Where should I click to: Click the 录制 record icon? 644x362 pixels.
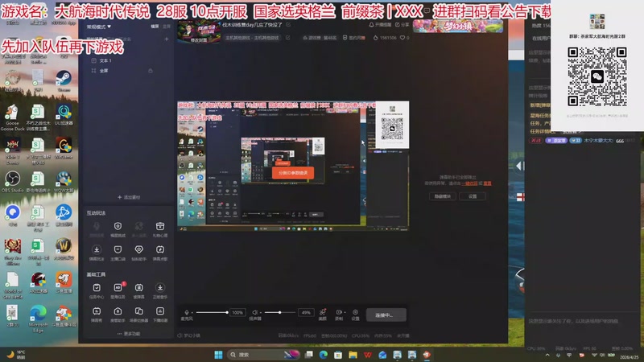tap(338, 312)
